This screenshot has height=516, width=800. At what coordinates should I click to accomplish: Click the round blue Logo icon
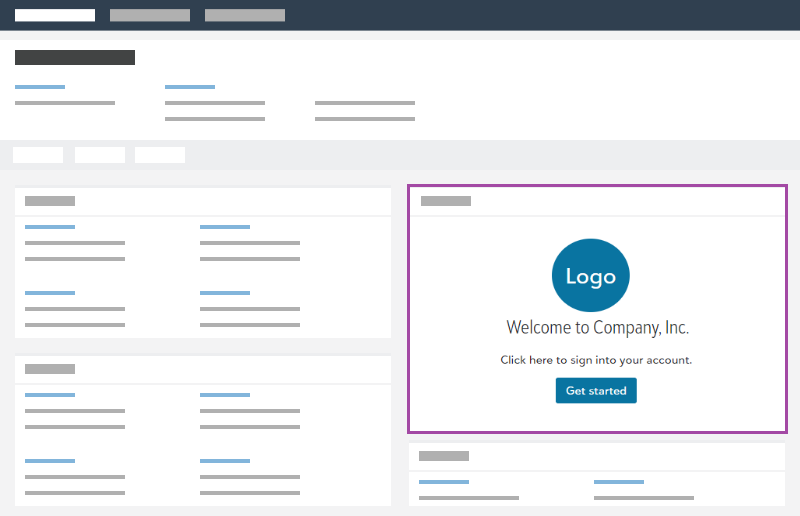click(590, 277)
